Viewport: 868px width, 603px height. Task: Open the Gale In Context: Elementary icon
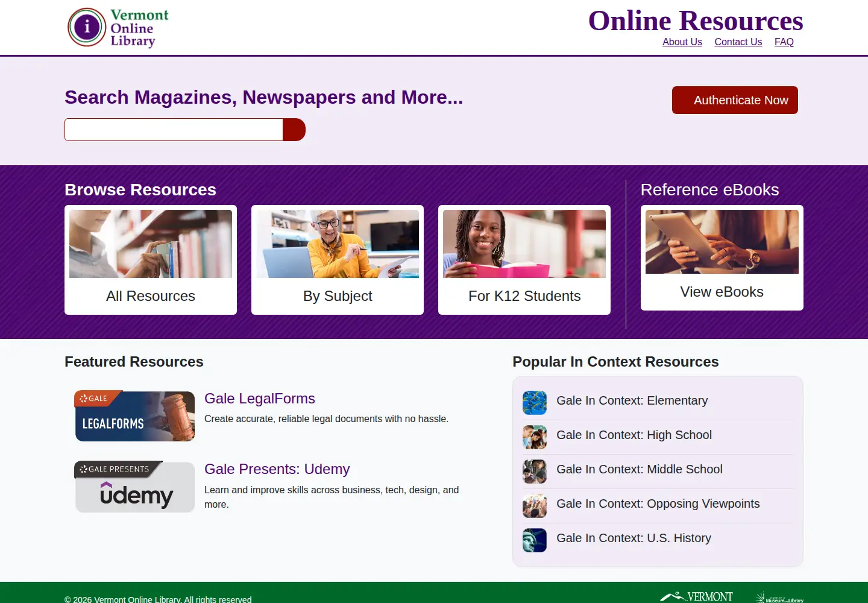pos(535,403)
